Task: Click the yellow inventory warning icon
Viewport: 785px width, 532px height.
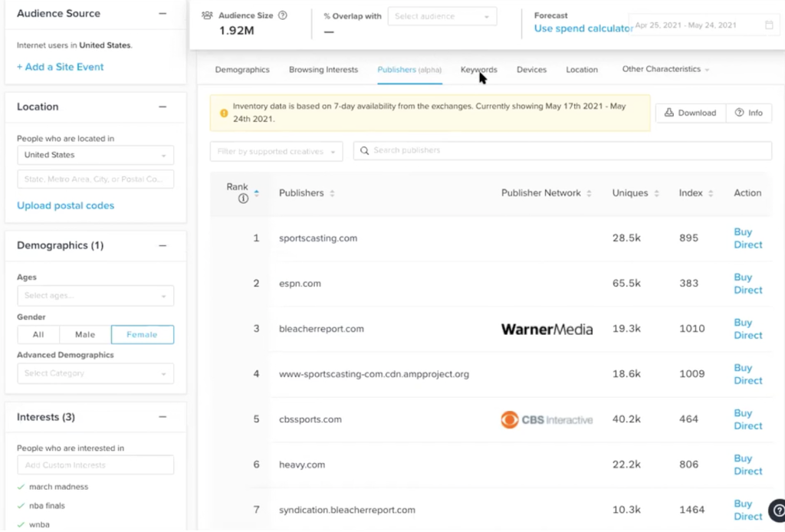Action: [x=225, y=113]
